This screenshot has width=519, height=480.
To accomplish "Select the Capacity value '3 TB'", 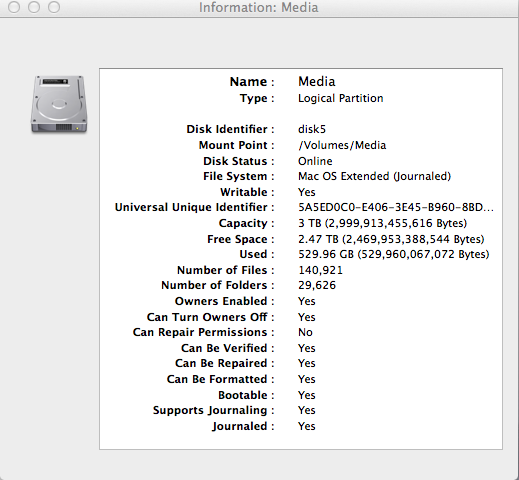I will coord(383,223).
